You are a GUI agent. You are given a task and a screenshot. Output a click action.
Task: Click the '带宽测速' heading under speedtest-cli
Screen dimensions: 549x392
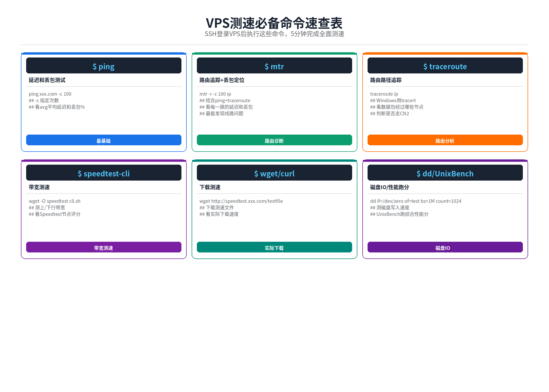click(39, 187)
